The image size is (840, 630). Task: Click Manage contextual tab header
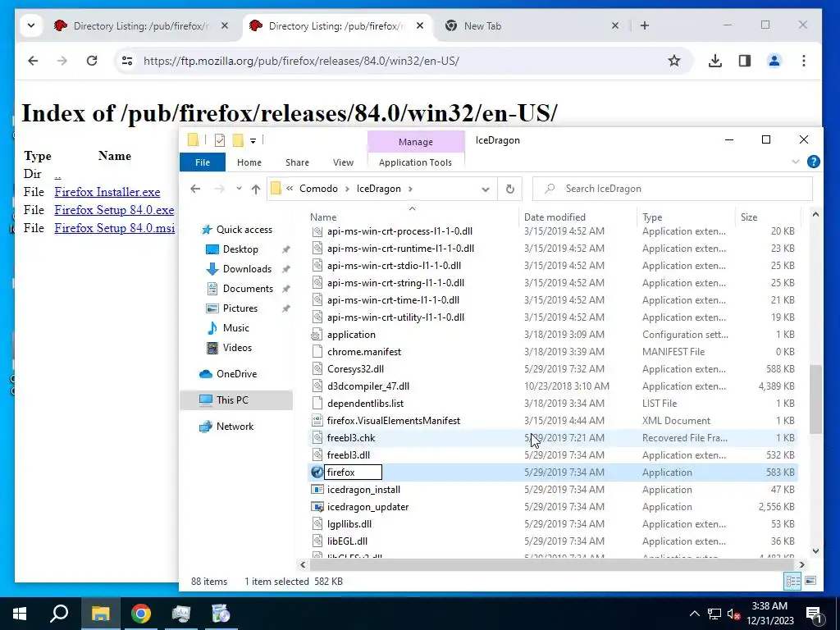[416, 141]
